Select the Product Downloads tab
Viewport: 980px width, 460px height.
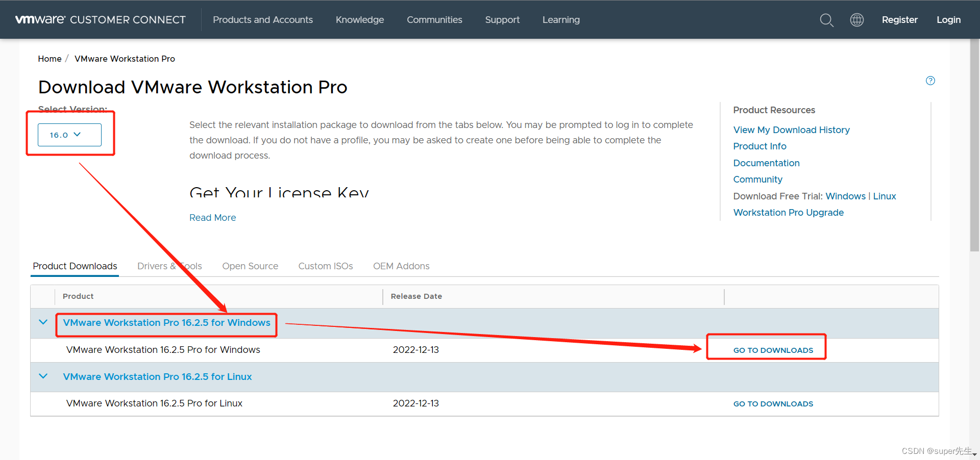[75, 266]
